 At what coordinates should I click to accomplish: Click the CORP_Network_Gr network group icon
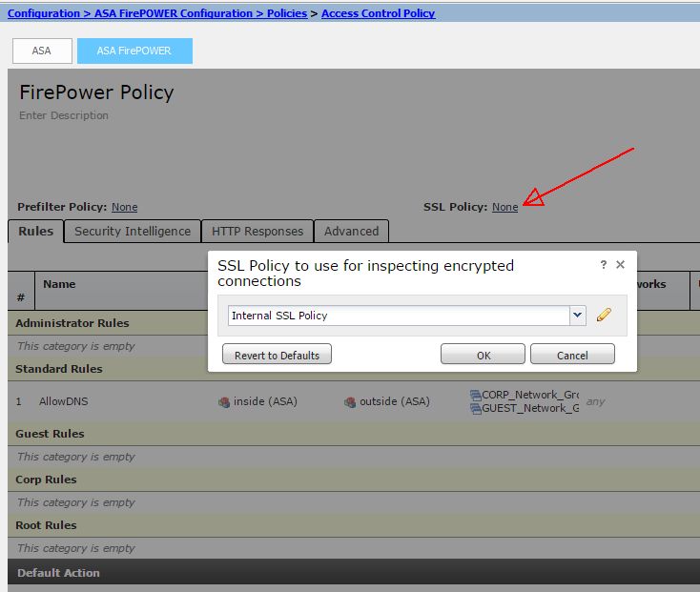coord(476,395)
